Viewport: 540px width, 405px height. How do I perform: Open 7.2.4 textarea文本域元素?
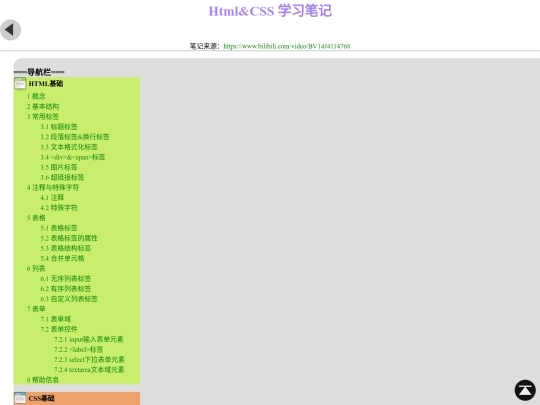click(x=89, y=370)
